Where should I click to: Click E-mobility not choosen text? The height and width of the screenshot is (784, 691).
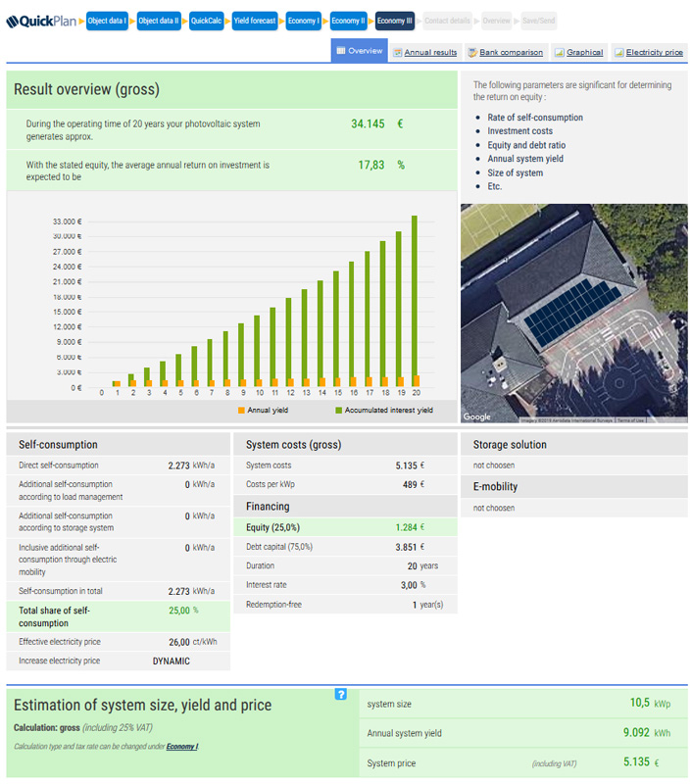(x=493, y=508)
